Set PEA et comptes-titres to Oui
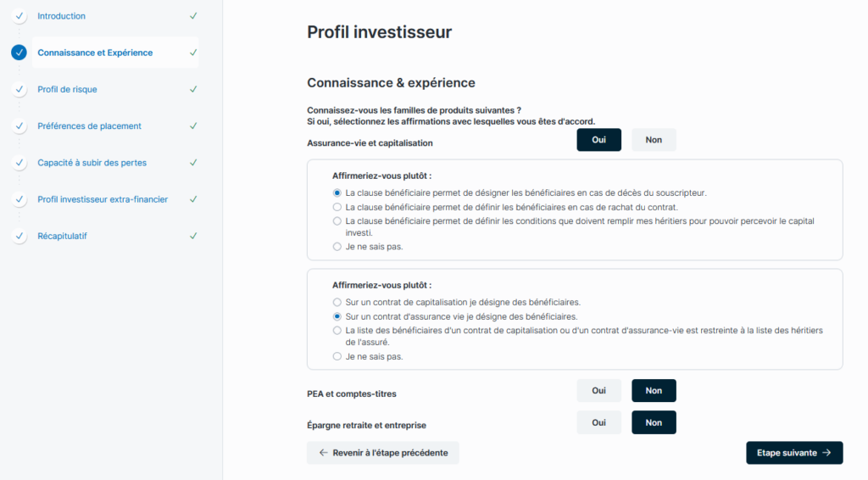Screen dimensions: 868x480 point(599,391)
